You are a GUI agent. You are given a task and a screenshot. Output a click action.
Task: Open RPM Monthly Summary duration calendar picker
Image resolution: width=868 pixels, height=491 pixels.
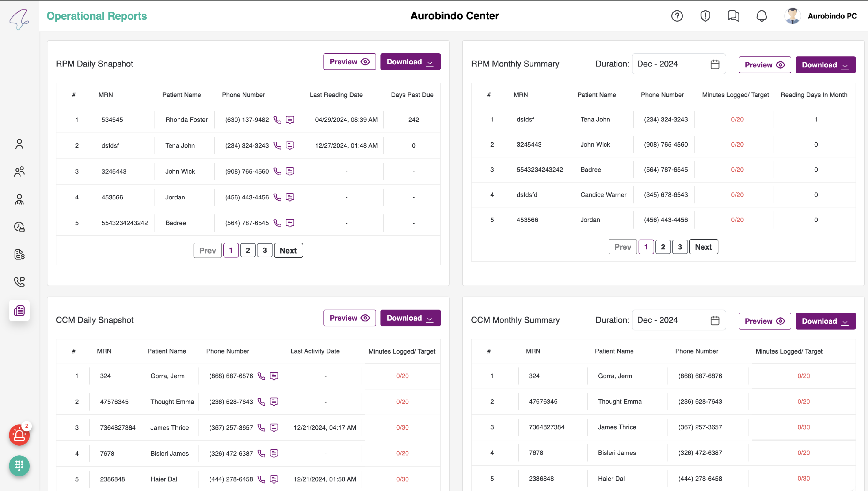[715, 64]
